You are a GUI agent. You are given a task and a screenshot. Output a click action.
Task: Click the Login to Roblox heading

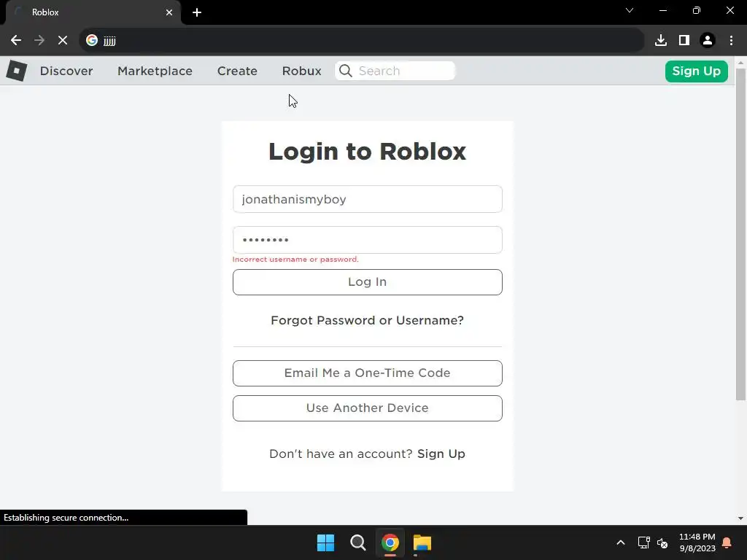tap(368, 152)
